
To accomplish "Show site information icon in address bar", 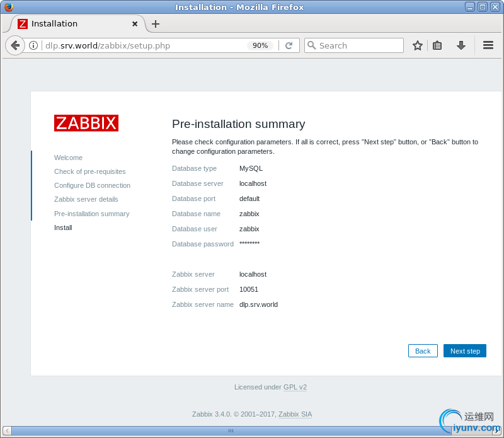I will [33, 45].
